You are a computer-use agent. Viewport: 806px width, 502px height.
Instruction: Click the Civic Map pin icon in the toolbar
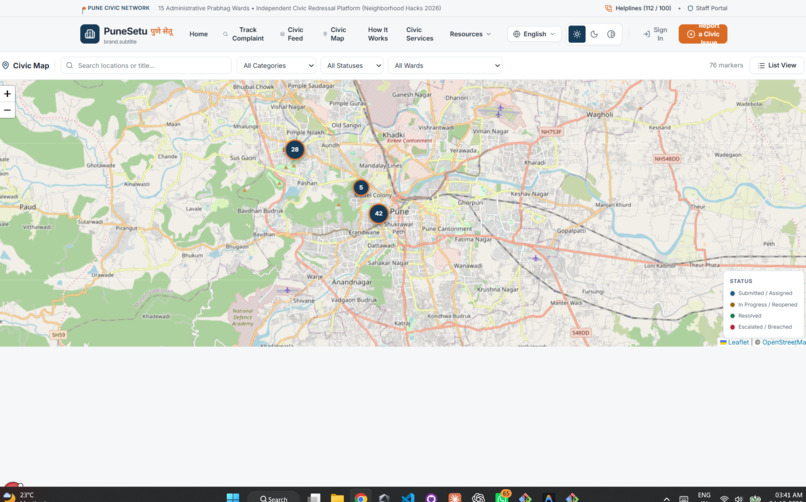[6, 65]
